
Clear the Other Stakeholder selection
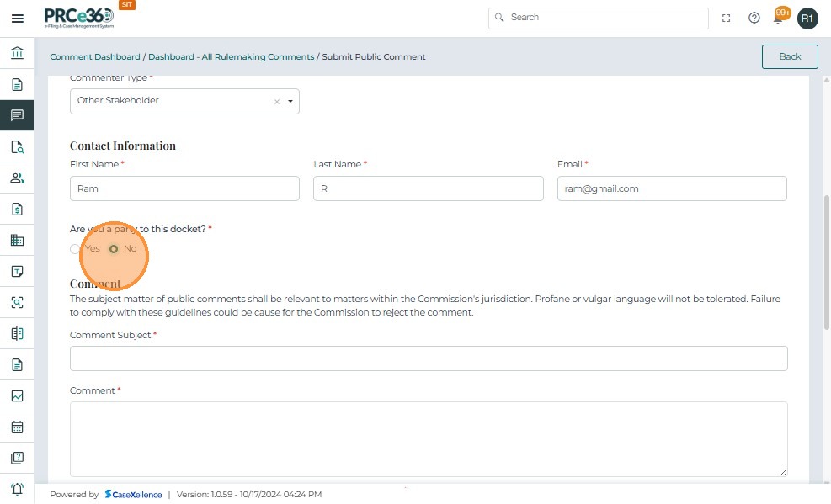click(x=276, y=102)
